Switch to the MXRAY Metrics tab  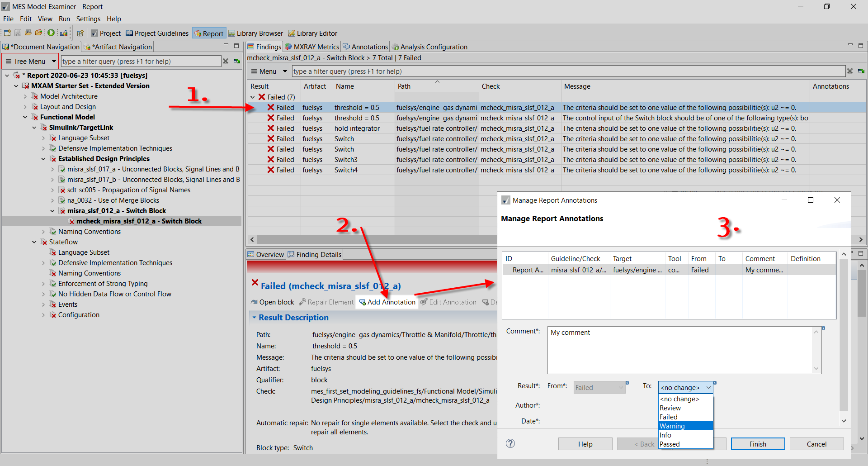(x=312, y=47)
